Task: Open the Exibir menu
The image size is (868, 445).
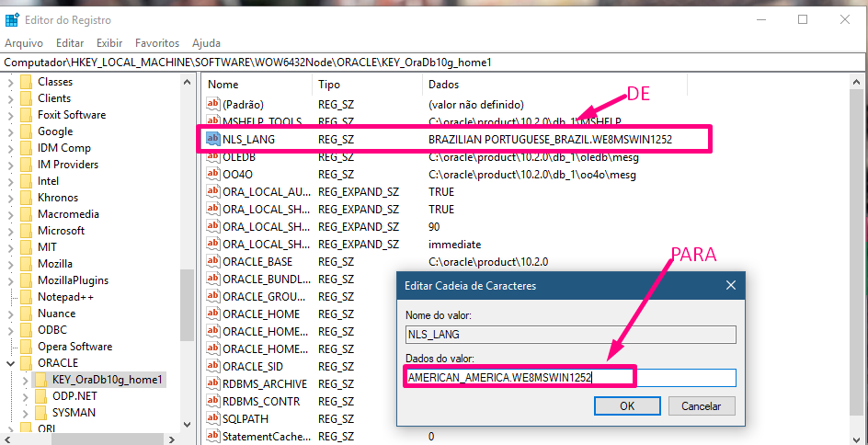Action: (109, 42)
